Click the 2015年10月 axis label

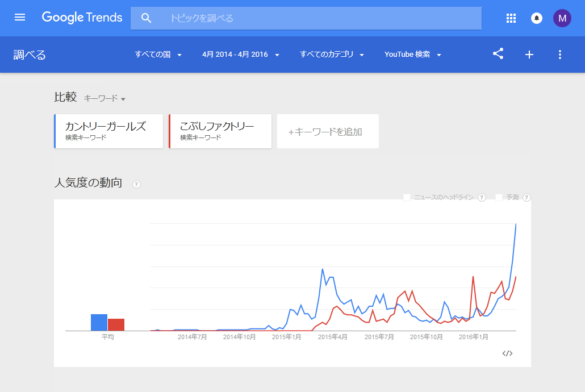tap(427, 337)
